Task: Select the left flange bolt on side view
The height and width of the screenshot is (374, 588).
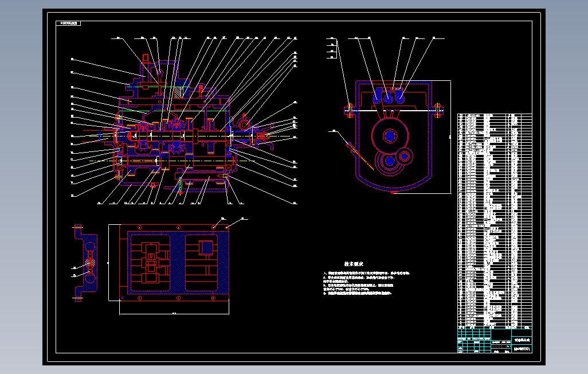Action: click(x=350, y=110)
